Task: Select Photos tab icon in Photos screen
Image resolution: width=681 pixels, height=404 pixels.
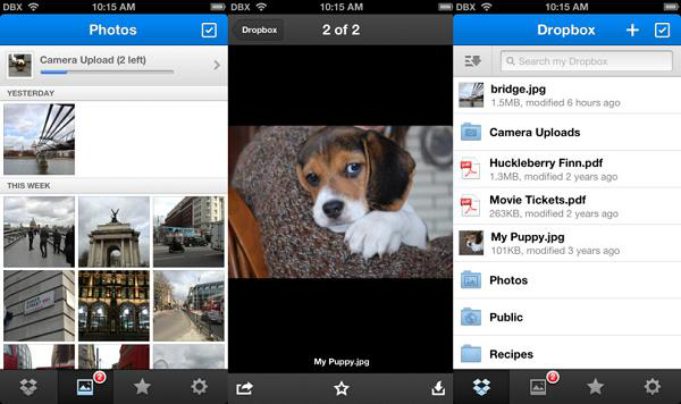Action: click(x=85, y=387)
